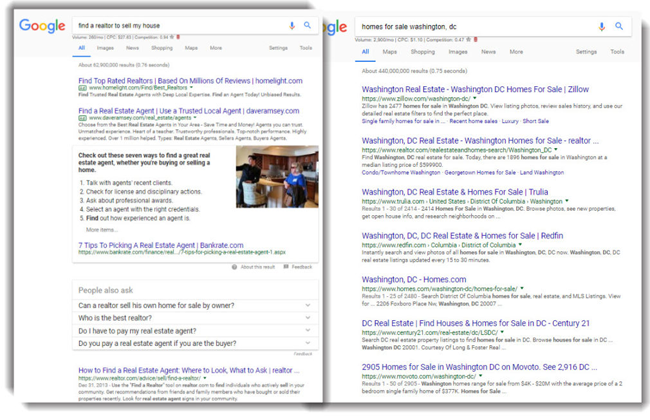
Task: Open 'Find Top Rated Realtors' homelight.com result
Action: (x=190, y=81)
